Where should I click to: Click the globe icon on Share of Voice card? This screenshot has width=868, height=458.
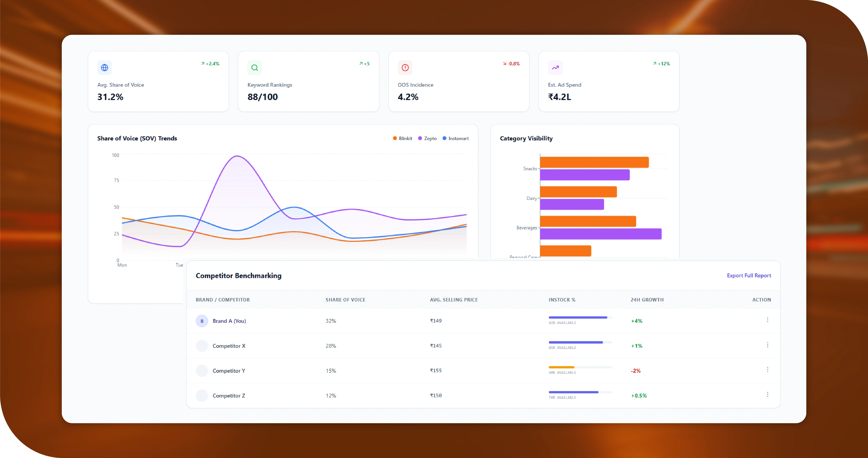(x=104, y=68)
